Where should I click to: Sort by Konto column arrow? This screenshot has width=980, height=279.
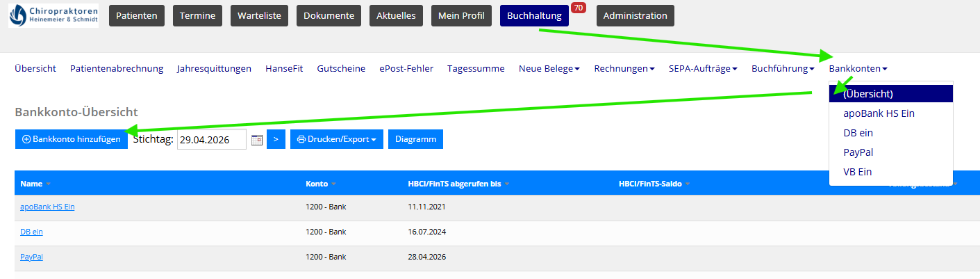coord(334,184)
